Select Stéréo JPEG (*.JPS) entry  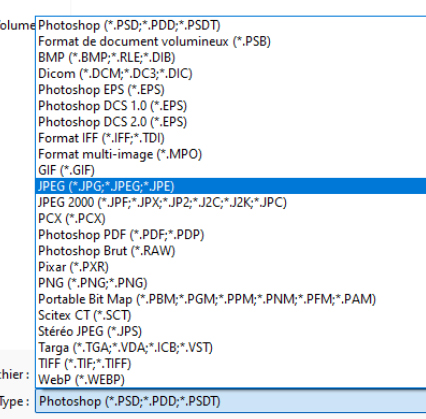click(231, 331)
